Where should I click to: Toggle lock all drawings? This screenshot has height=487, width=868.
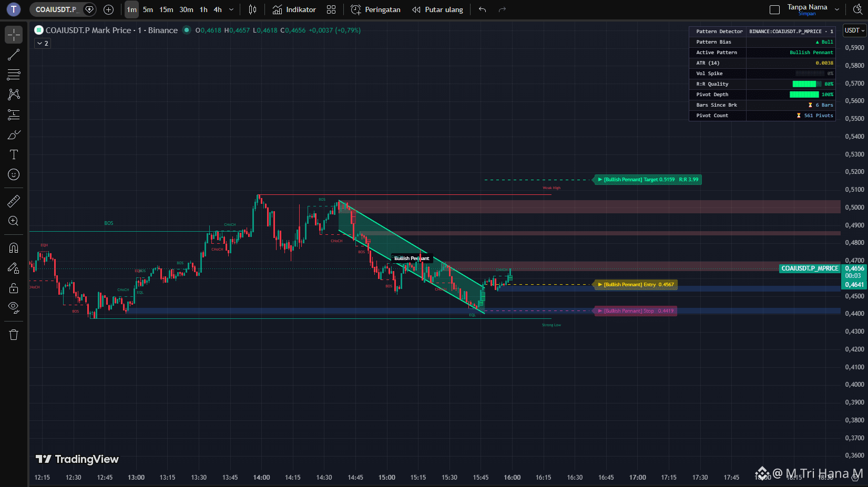pos(14,288)
